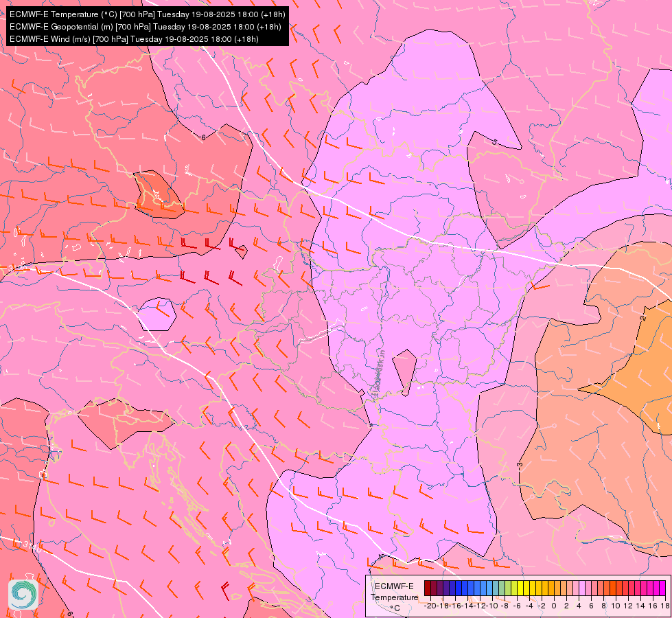
Task: Click the '-10' legend scale label
Action: click(491, 606)
